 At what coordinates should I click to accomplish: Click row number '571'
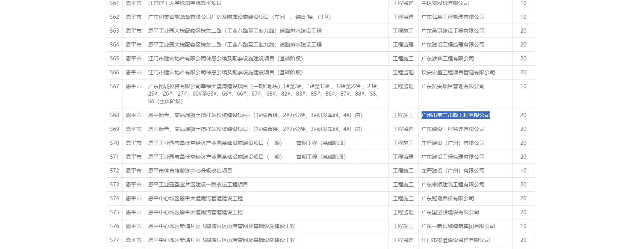115,157
